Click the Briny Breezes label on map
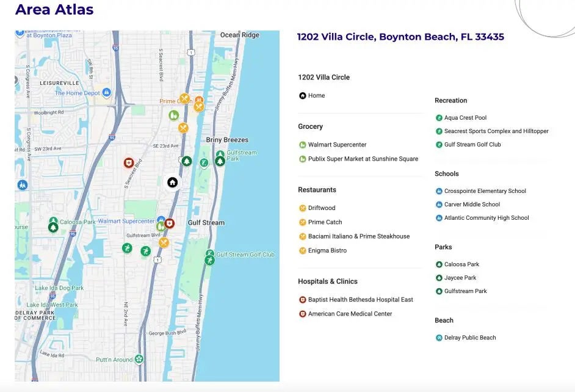The height and width of the screenshot is (392, 575). pyautogui.click(x=227, y=140)
